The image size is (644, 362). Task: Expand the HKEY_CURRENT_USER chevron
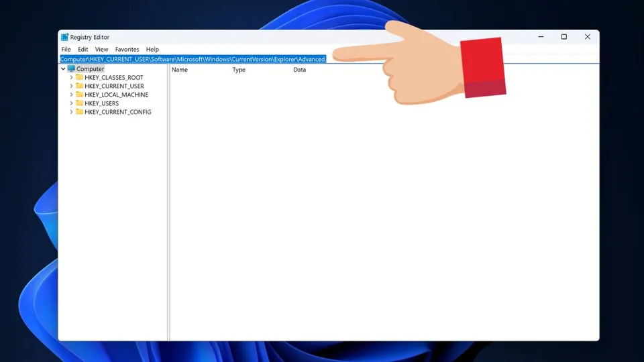[72, 86]
